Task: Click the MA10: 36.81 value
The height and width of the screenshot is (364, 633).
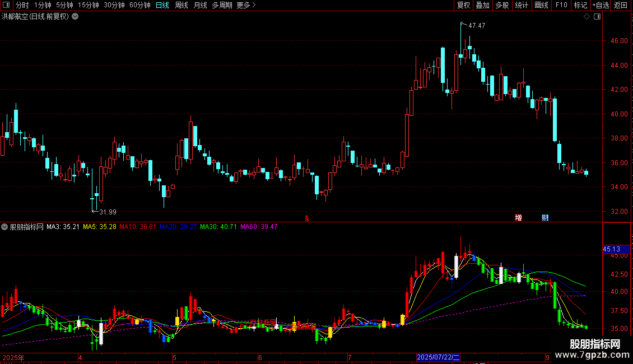Action: pyautogui.click(x=138, y=227)
